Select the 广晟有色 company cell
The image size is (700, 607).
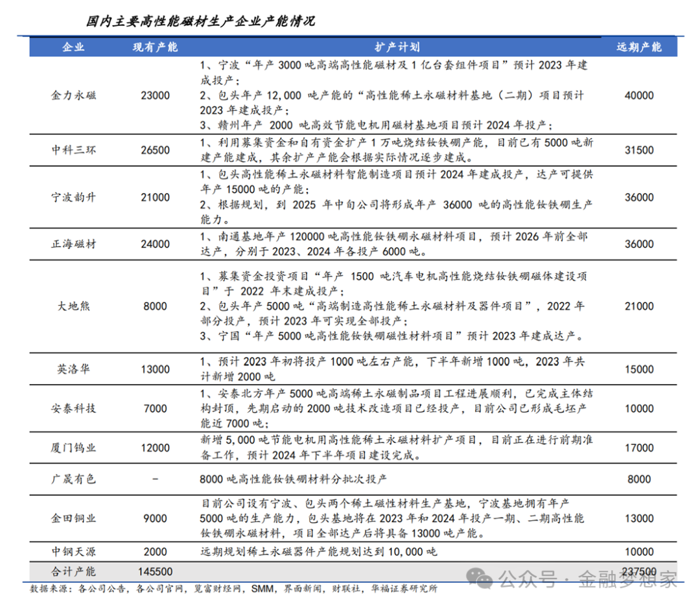(73, 479)
